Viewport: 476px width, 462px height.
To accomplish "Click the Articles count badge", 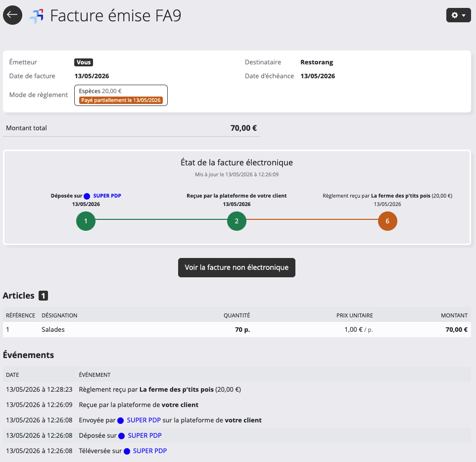I will 43,296.
